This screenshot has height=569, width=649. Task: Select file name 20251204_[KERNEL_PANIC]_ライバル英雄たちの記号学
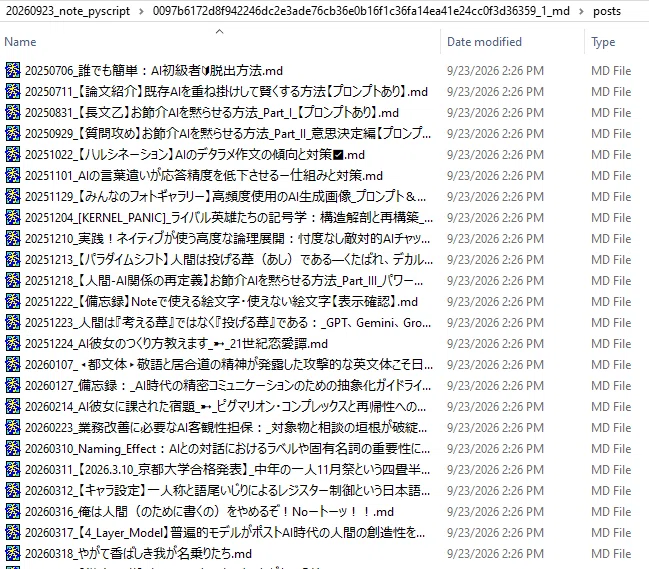pos(228,217)
